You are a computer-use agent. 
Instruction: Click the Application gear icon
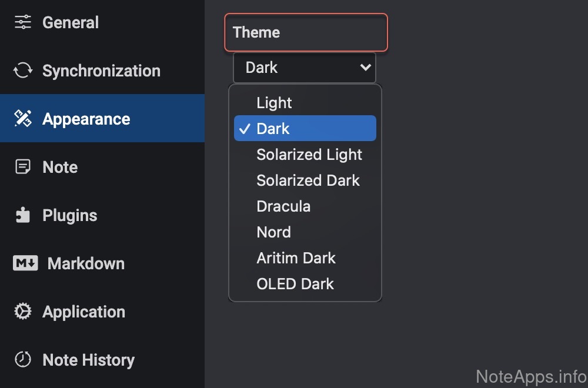click(22, 312)
